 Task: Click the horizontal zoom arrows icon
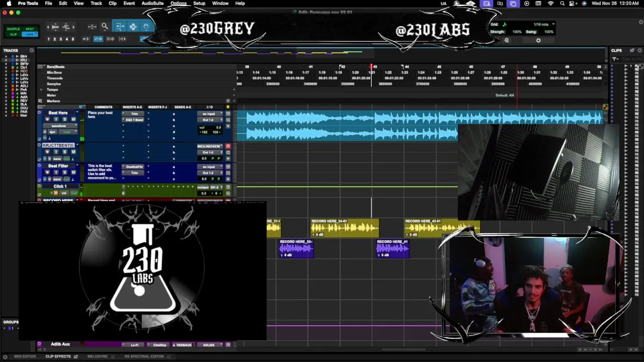click(92, 27)
